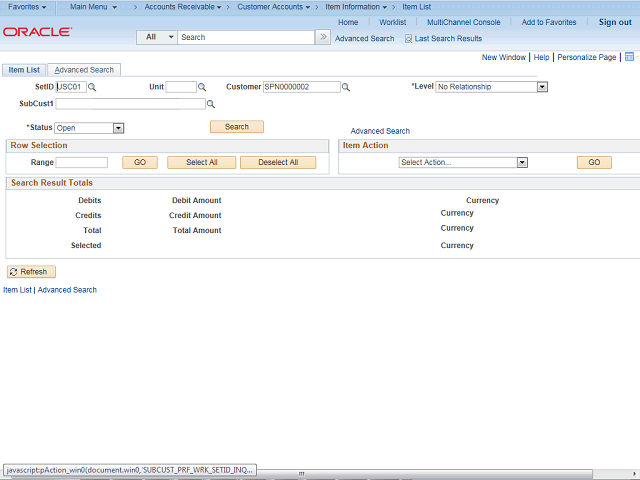This screenshot has height=480, width=640.
Task: Open the Customer lookup magnifier icon
Action: pyautogui.click(x=346, y=87)
